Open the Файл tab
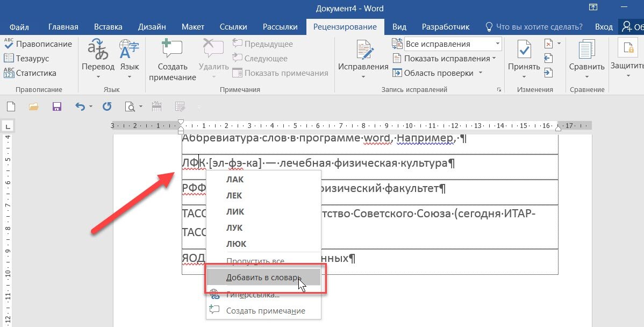Viewport: 644px width, 327px height. click(19, 27)
